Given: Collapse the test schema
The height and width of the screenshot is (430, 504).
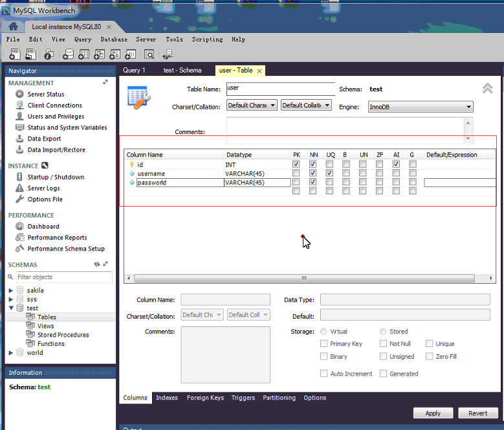Looking at the screenshot, I should pos(11,308).
